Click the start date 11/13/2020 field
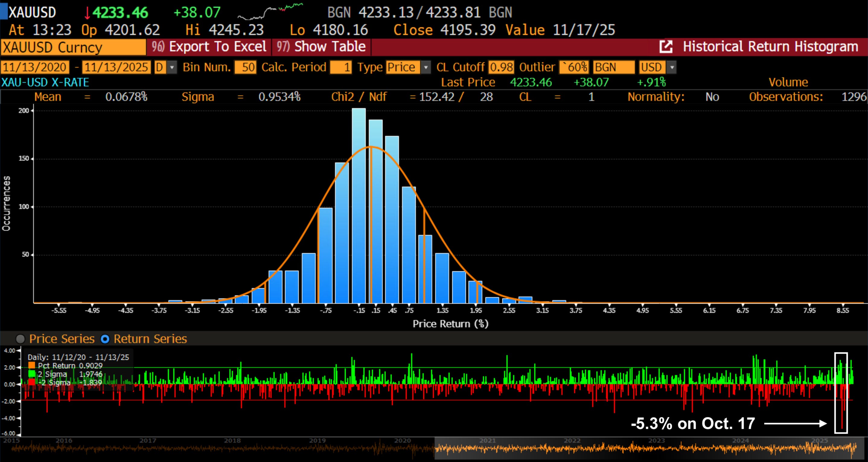868x462 pixels. click(35, 67)
